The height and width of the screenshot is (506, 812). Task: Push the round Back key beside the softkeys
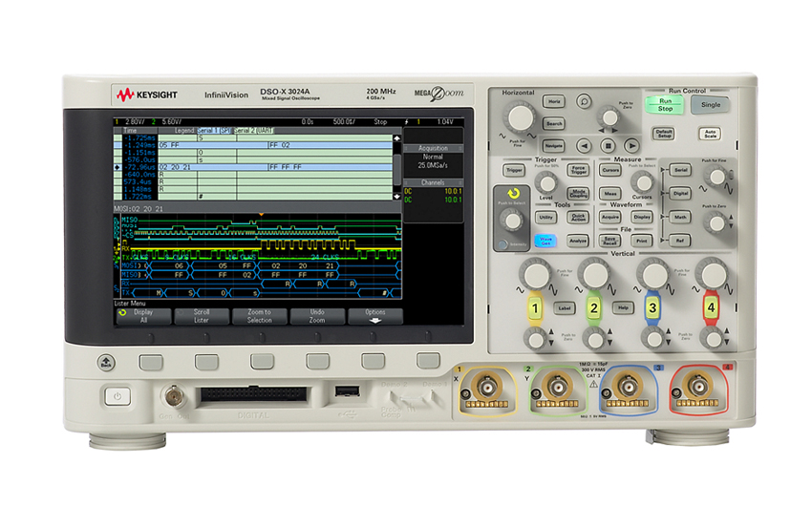point(106,363)
